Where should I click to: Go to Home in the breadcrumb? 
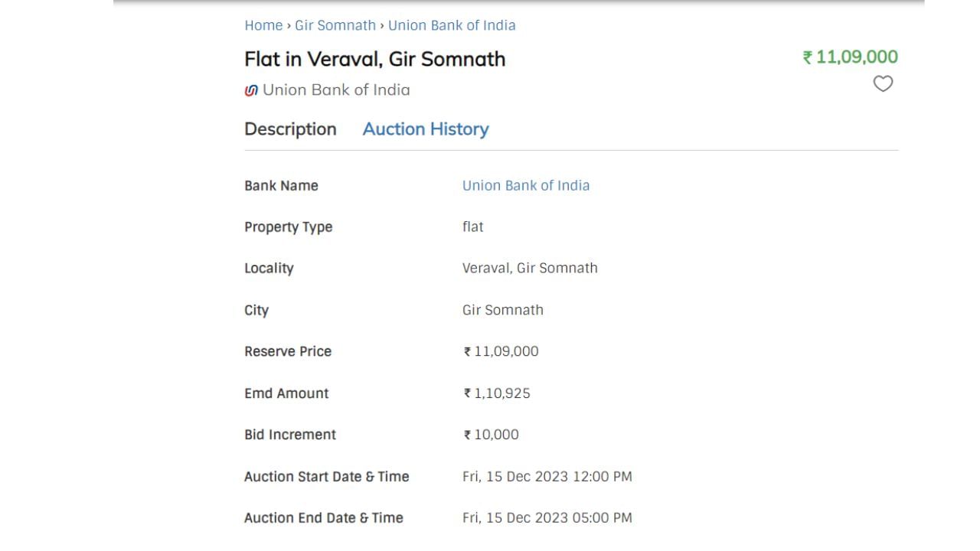(x=263, y=25)
